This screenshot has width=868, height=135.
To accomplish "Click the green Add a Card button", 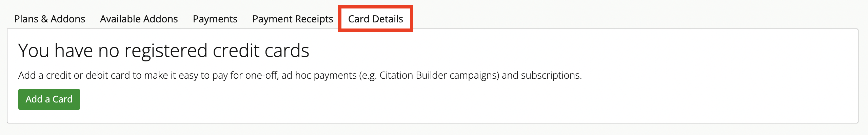I will 49,99.
